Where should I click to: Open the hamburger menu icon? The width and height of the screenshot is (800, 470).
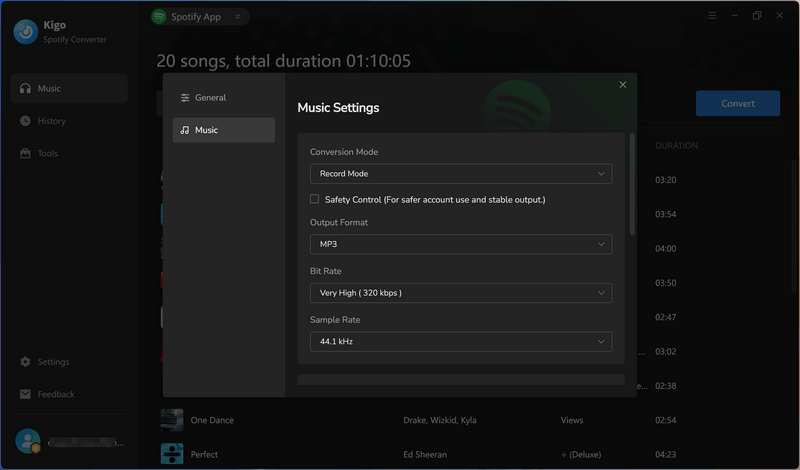click(x=712, y=16)
